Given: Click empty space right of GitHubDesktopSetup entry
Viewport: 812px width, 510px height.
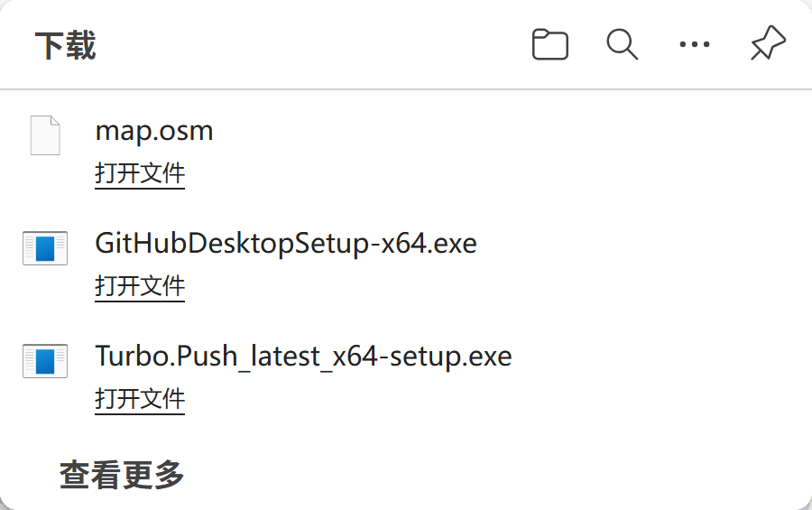Looking at the screenshot, I should (x=650, y=262).
